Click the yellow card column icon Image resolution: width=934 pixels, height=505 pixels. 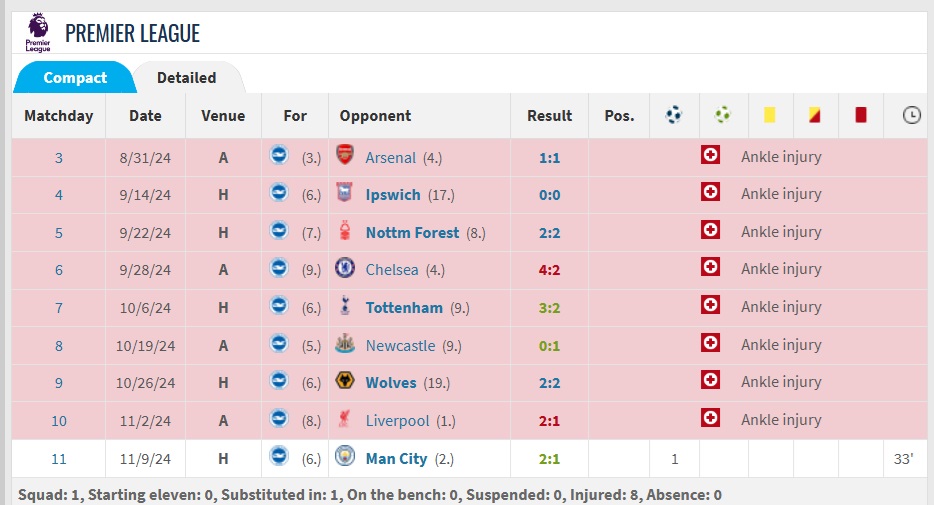point(770,114)
